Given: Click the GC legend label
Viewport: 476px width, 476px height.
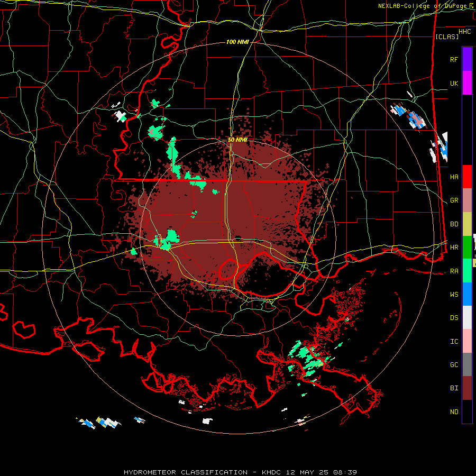Looking at the screenshot, I should tap(454, 365).
